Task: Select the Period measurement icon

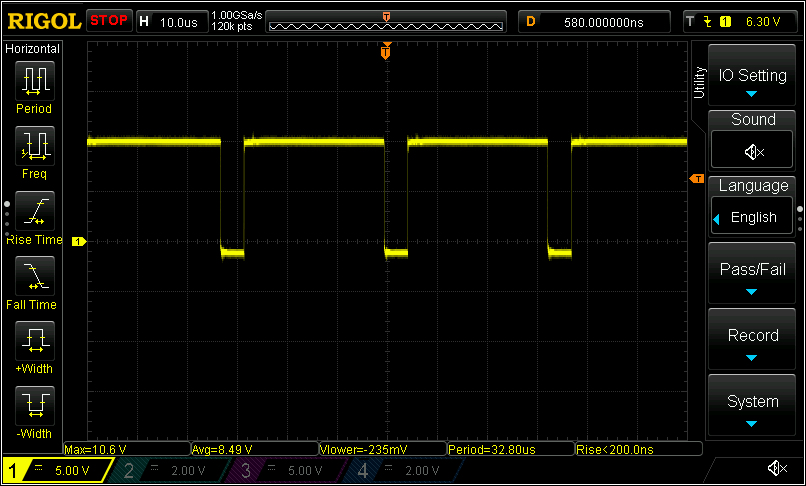Action: click(34, 79)
